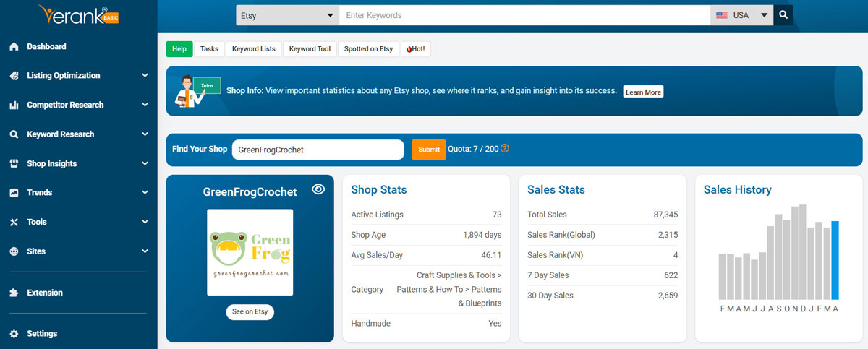
Task: Click the GreenFrogCrochet shop name heading
Action: [250, 192]
